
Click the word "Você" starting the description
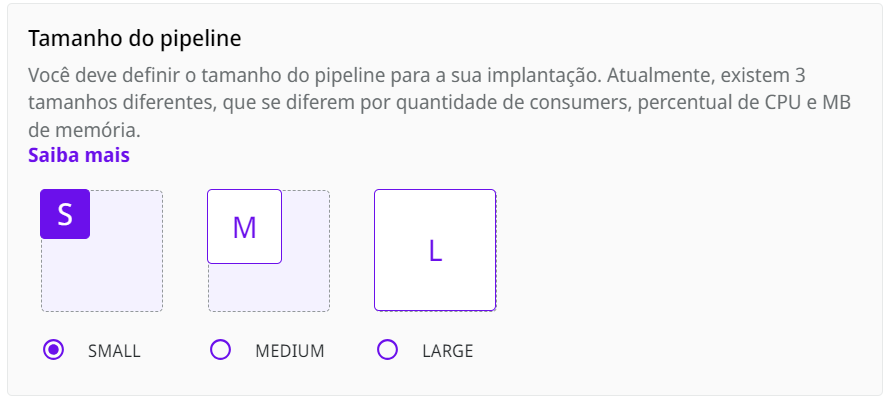[50, 75]
